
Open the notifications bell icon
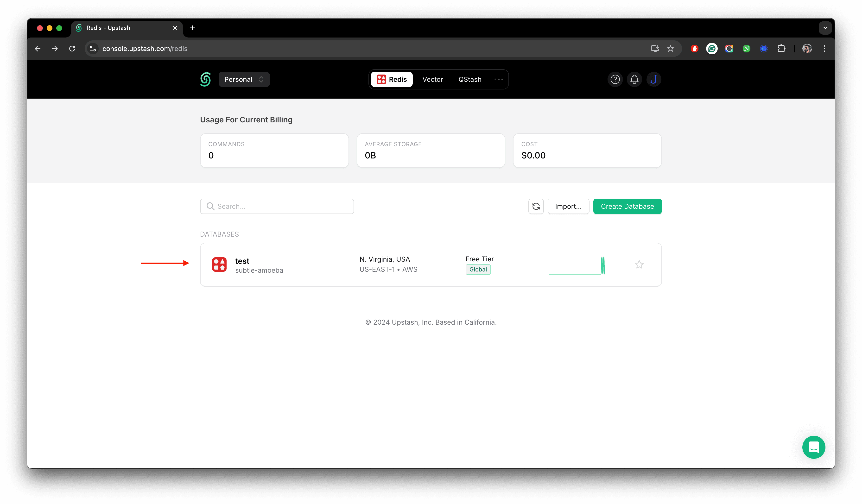point(634,79)
